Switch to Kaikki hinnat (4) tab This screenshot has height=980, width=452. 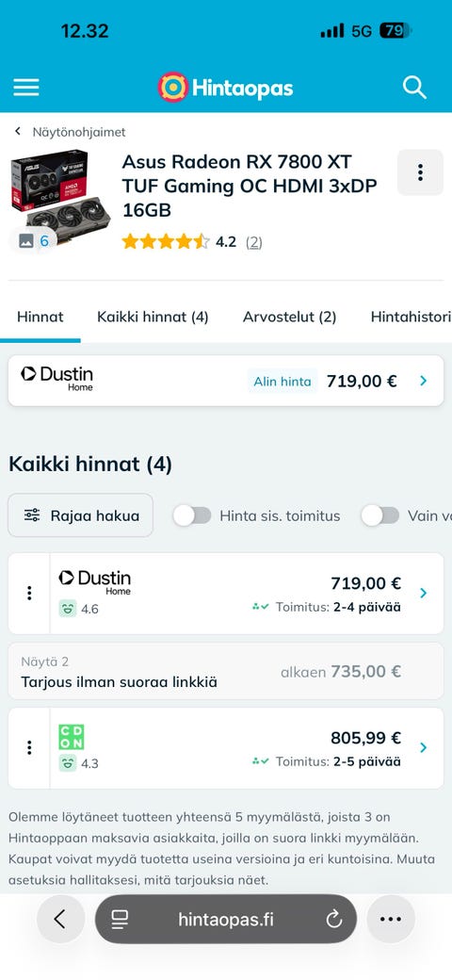pos(153,317)
